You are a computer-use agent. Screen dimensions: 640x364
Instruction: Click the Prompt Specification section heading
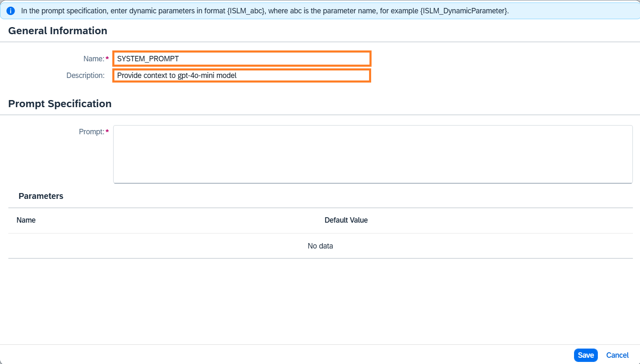point(60,104)
